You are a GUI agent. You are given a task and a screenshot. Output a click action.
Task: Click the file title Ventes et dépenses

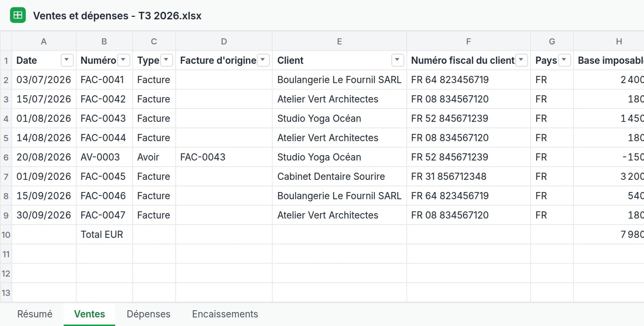[117, 16]
